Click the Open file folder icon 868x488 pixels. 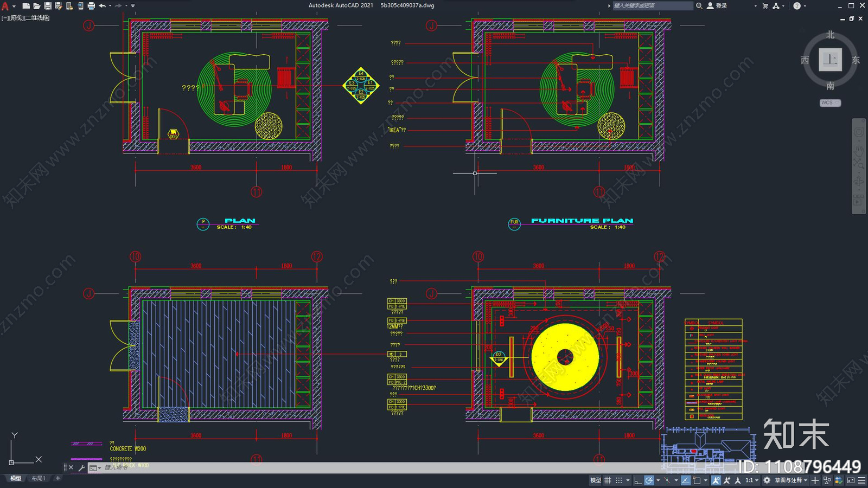[37, 6]
